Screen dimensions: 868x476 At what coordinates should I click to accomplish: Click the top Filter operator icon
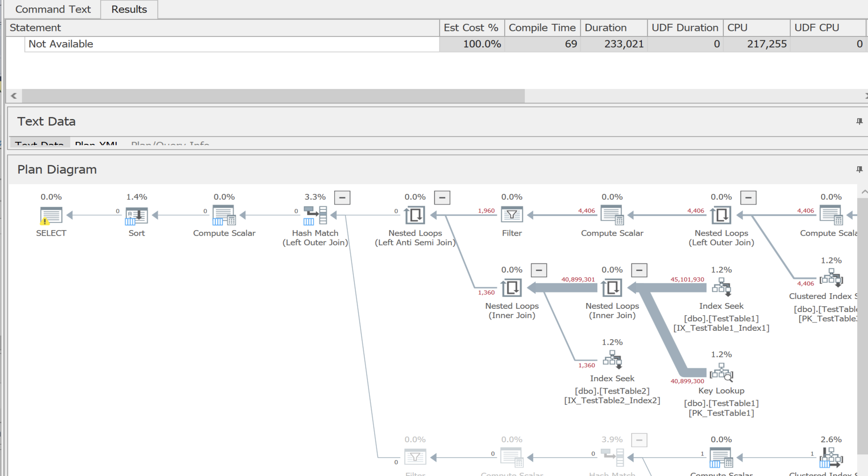coord(512,216)
